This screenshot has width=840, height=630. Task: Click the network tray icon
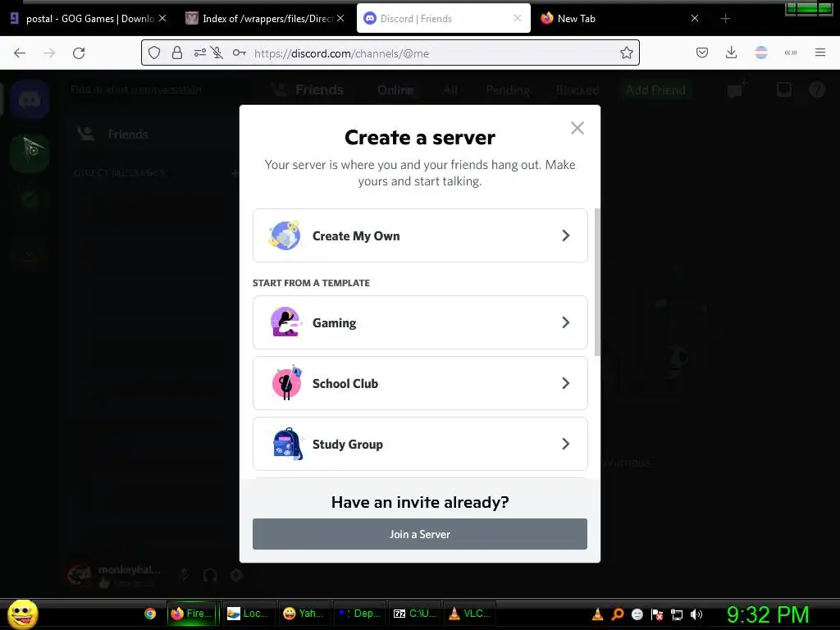[677, 615]
